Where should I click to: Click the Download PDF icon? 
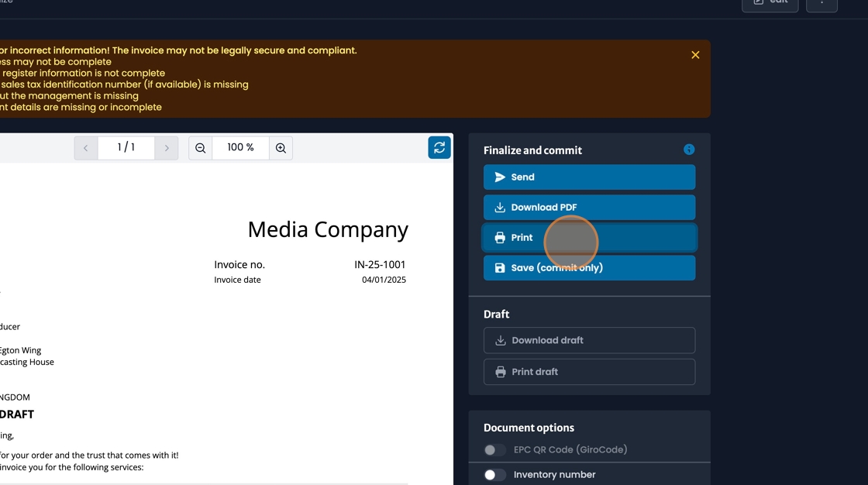tap(500, 207)
